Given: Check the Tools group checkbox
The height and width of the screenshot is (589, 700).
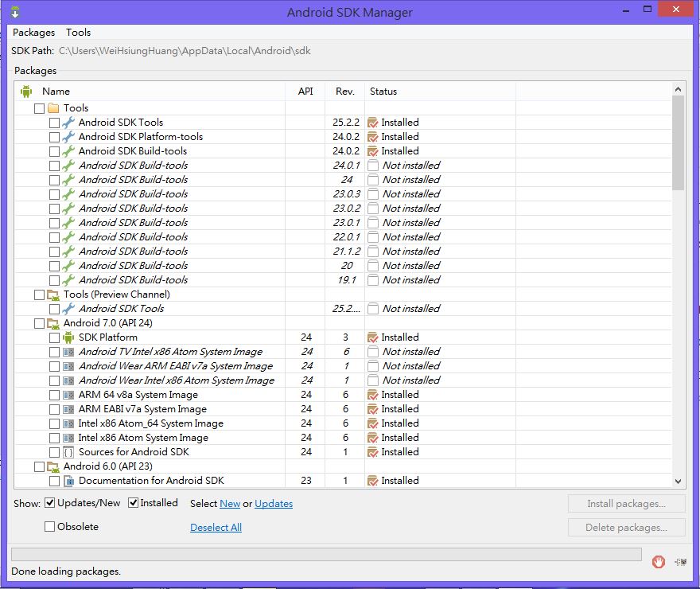Looking at the screenshot, I should (39, 108).
